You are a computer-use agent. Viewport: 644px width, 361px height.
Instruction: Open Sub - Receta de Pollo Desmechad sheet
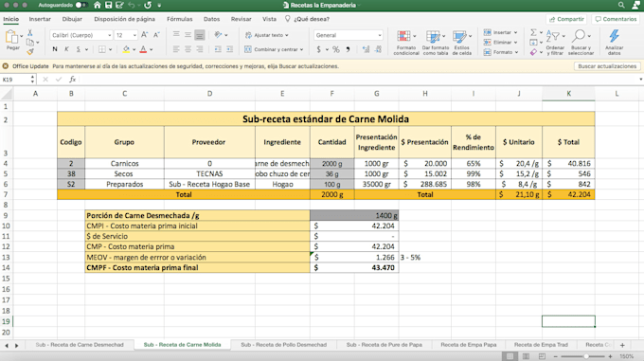(x=283, y=345)
